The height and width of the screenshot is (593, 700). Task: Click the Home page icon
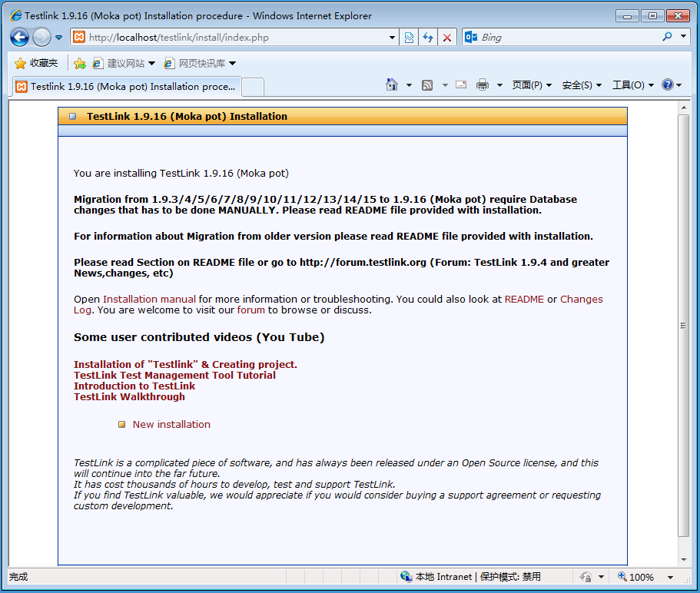tap(392, 84)
